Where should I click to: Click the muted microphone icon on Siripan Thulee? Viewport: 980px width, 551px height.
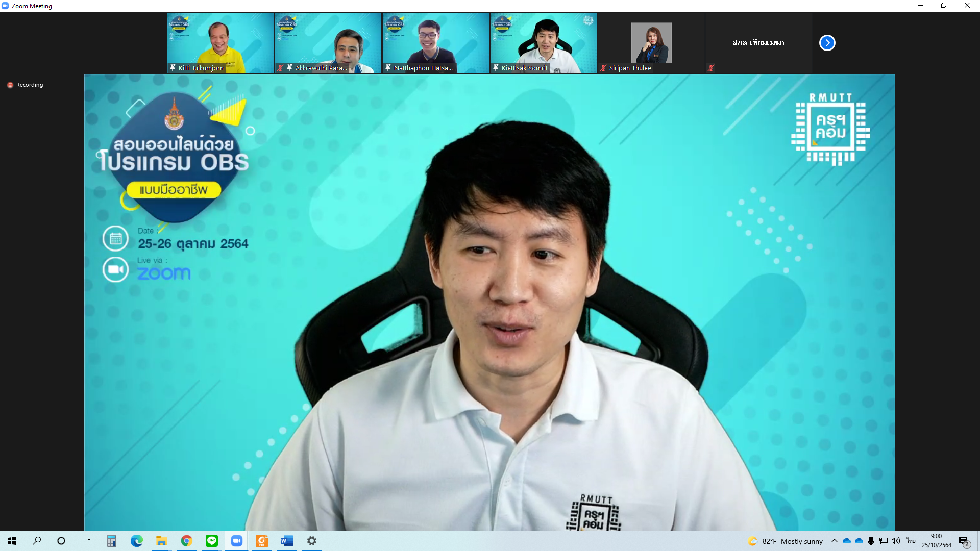pyautogui.click(x=603, y=68)
